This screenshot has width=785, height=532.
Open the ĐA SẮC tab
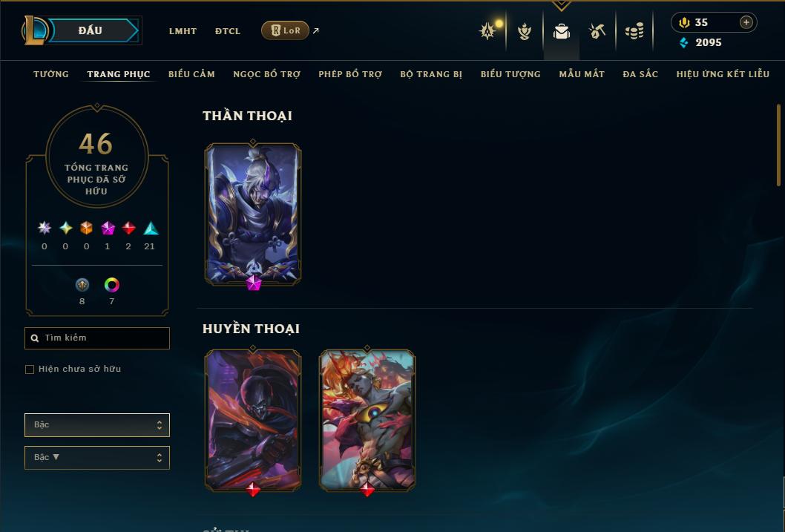pos(640,74)
